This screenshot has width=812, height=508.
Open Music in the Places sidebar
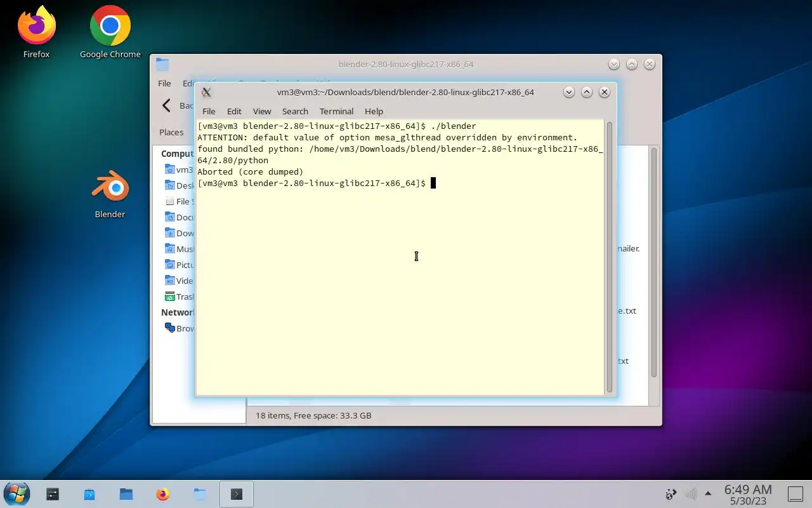[178, 249]
